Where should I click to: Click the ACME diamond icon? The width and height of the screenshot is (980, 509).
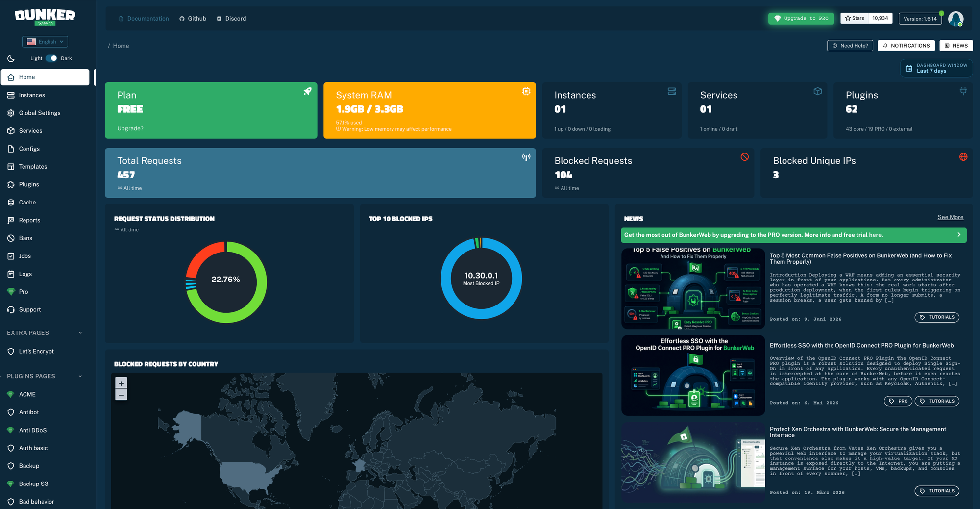(11, 394)
